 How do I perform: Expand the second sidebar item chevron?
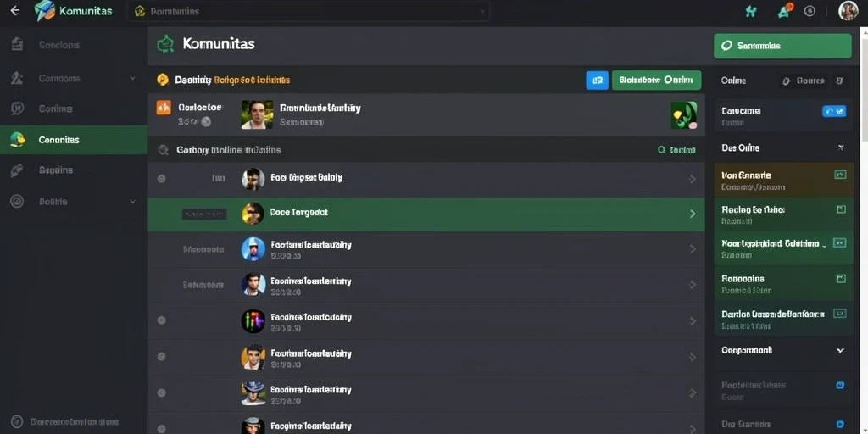(132, 79)
